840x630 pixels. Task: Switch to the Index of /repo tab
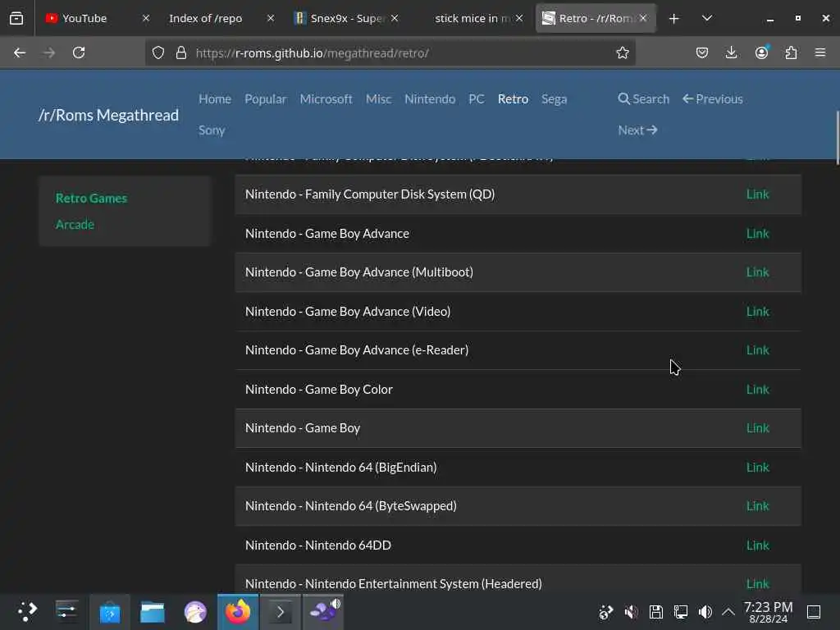206,18
